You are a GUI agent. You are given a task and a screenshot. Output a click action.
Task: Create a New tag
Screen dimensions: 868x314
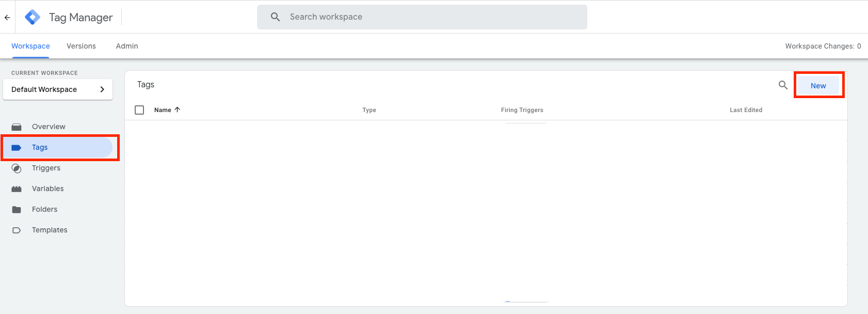818,86
